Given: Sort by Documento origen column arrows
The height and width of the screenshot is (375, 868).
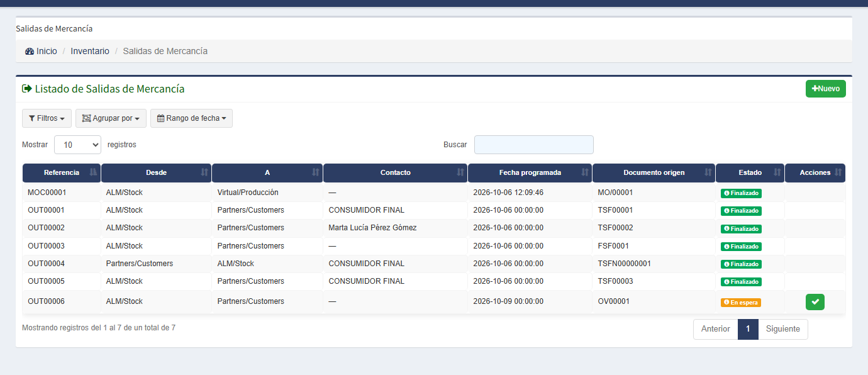Looking at the screenshot, I should click(708, 172).
